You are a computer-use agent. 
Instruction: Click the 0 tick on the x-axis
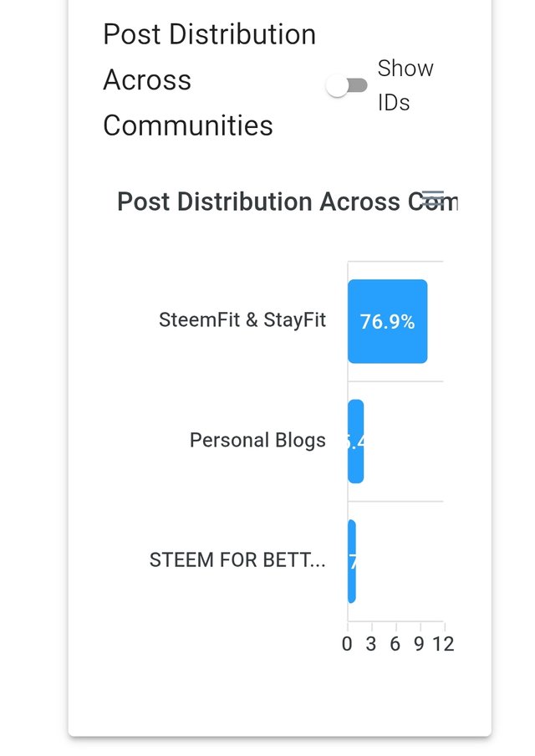point(347,644)
